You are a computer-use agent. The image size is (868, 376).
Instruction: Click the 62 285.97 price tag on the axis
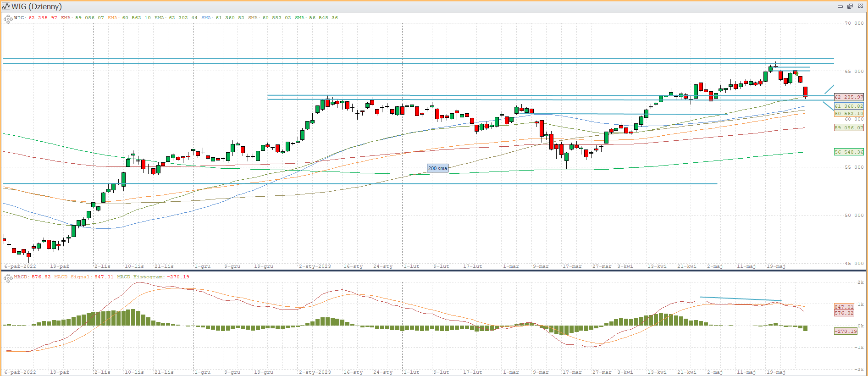click(x=848, y=97)
